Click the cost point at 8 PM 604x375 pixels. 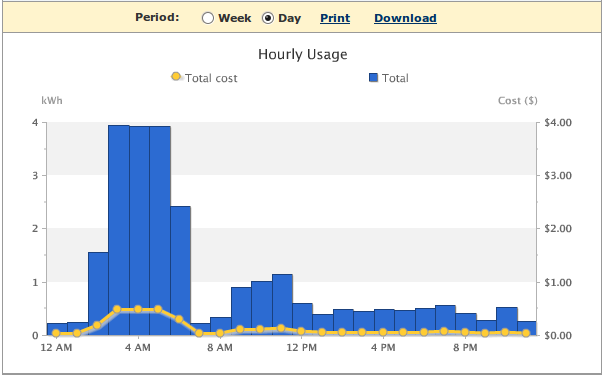[x=465, y=332]
